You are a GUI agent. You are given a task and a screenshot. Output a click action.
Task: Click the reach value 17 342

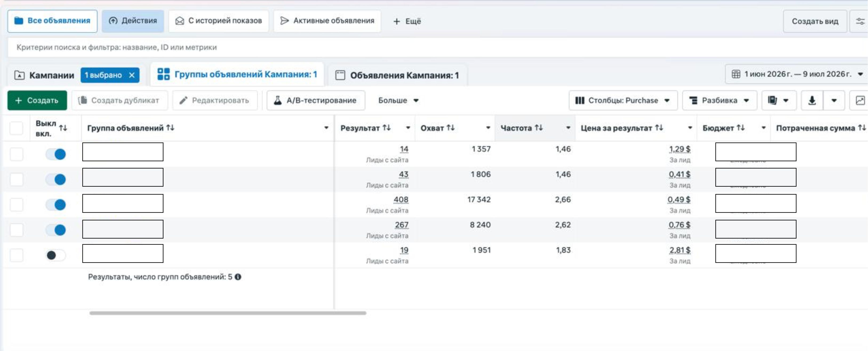[x=479, y=200]
